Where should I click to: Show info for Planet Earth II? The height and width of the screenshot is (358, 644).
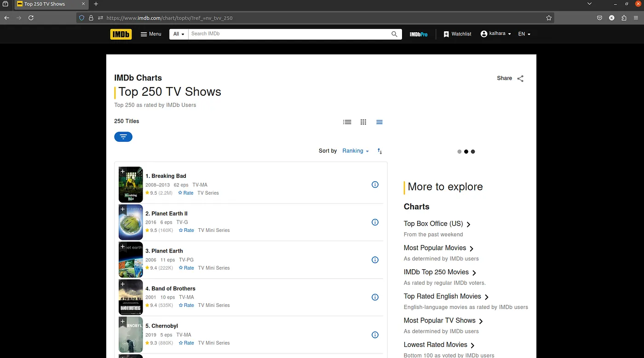click(x=375, y=222)
